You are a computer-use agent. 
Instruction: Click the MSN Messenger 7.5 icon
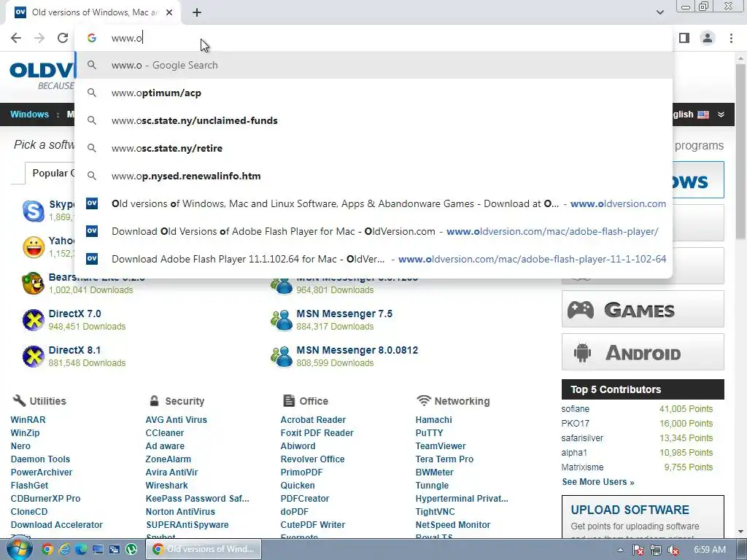282,319
